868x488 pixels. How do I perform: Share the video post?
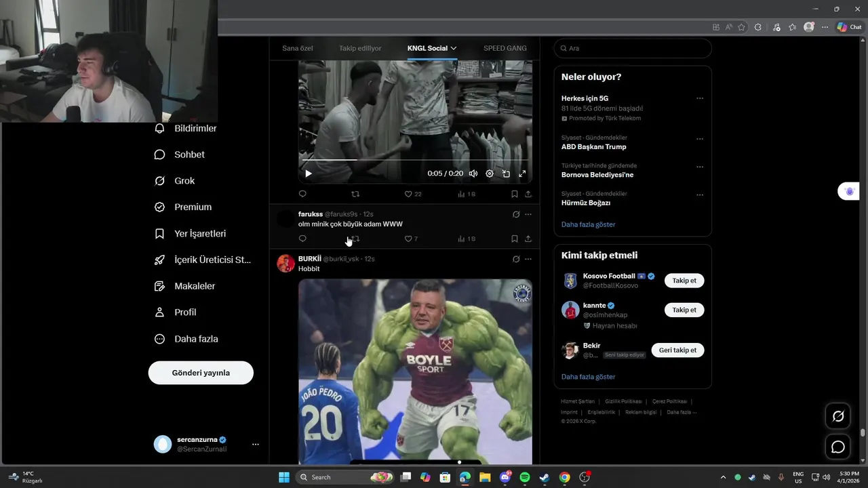pyautogui.click(x=528, y=194)
